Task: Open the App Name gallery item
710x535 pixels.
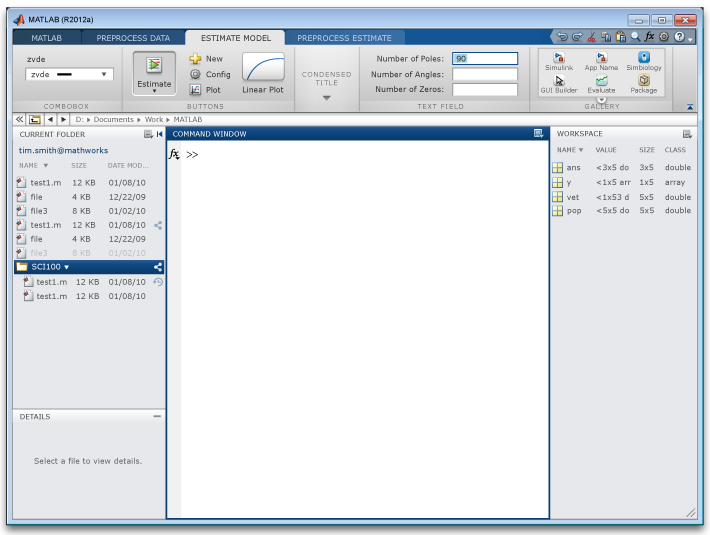Action: [x=601, y=62]
